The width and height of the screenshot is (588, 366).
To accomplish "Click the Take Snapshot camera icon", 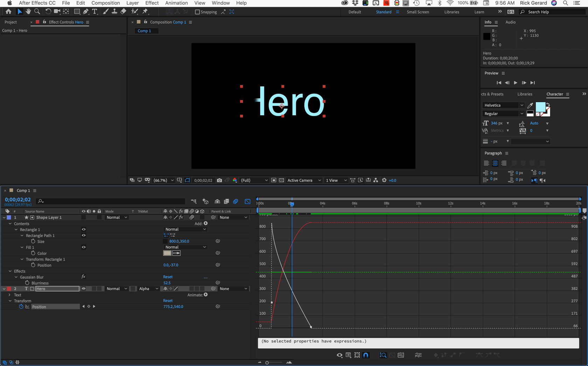I will pos(219,180).
